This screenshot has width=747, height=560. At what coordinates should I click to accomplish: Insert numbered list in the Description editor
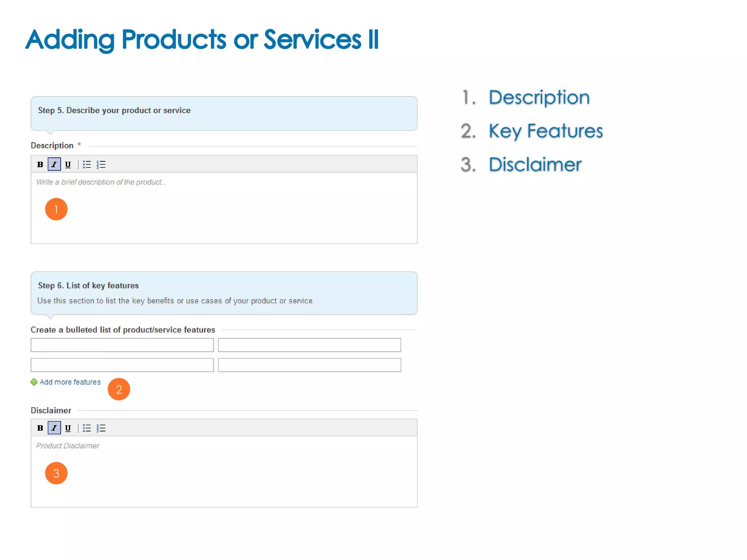(x=101, y=164)
